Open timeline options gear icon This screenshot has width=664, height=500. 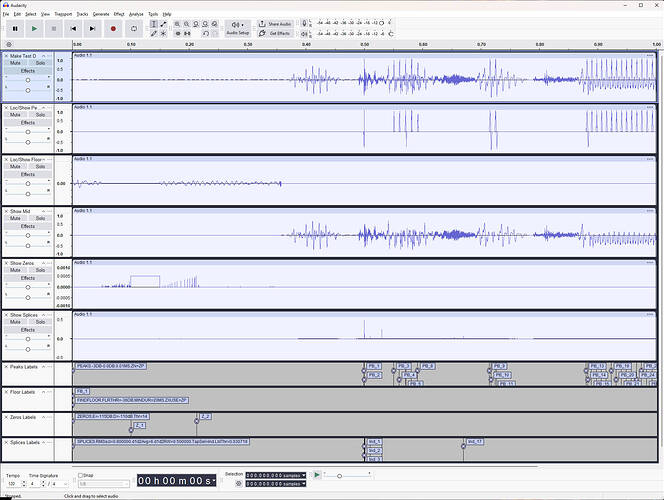[9, 44]
